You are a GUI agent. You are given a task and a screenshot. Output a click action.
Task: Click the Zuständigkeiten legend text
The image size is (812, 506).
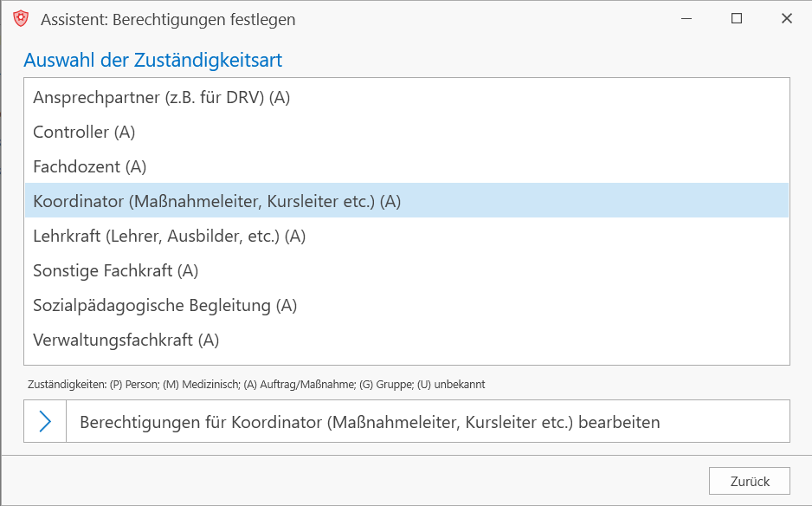[x=256, y=384]
